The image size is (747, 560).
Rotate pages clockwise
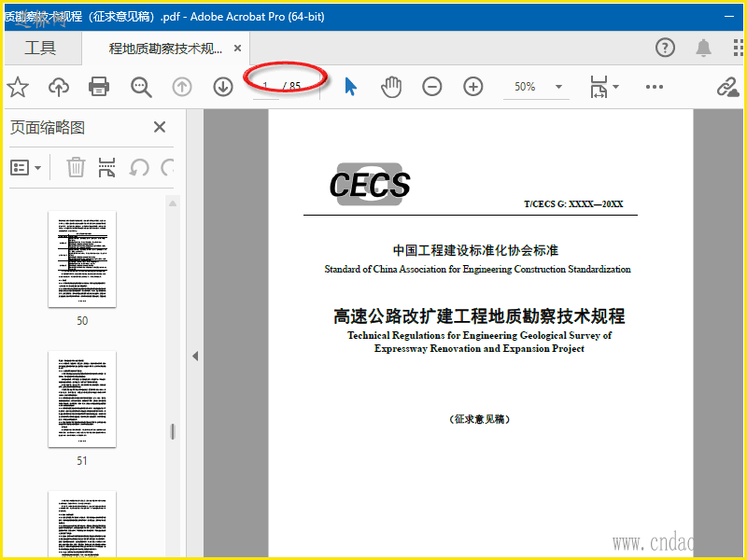(x=167, y=168)
